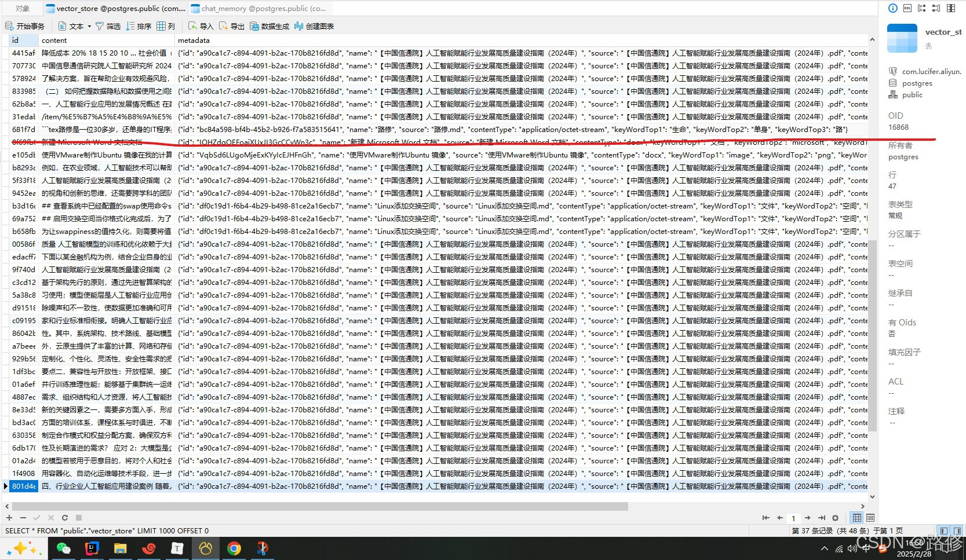This screenshot has width=966, height=560.
Task: Click the refresh icon below the grid
Action: click(65, 518)
